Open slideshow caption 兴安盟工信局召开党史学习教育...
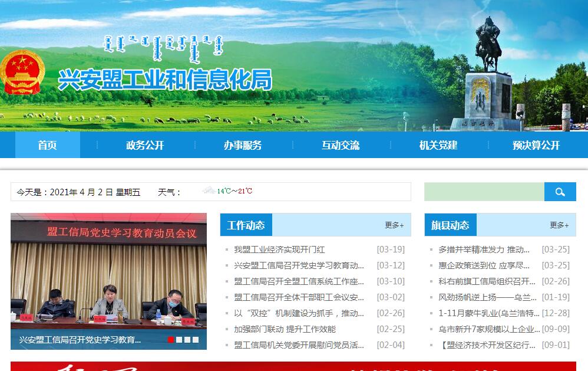The height and width of the screenshot is (371, 588). click(x=80, y=340)
